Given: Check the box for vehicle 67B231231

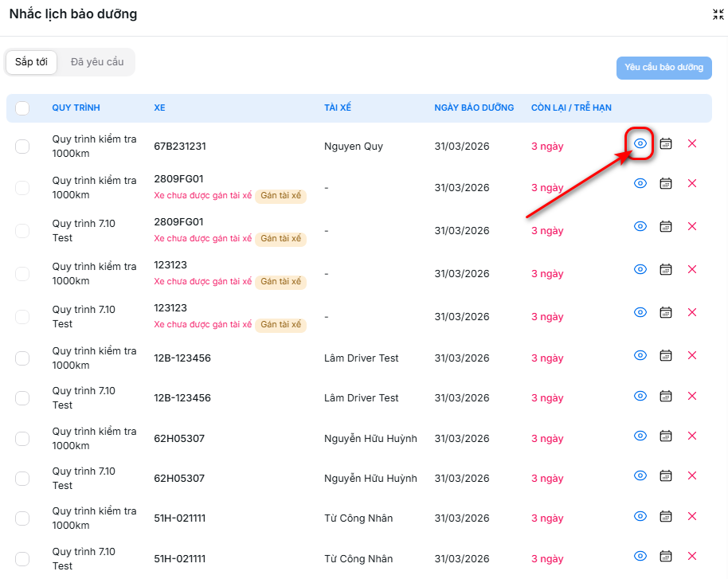Looking at the screenshot, I should [x=22, y=146].
